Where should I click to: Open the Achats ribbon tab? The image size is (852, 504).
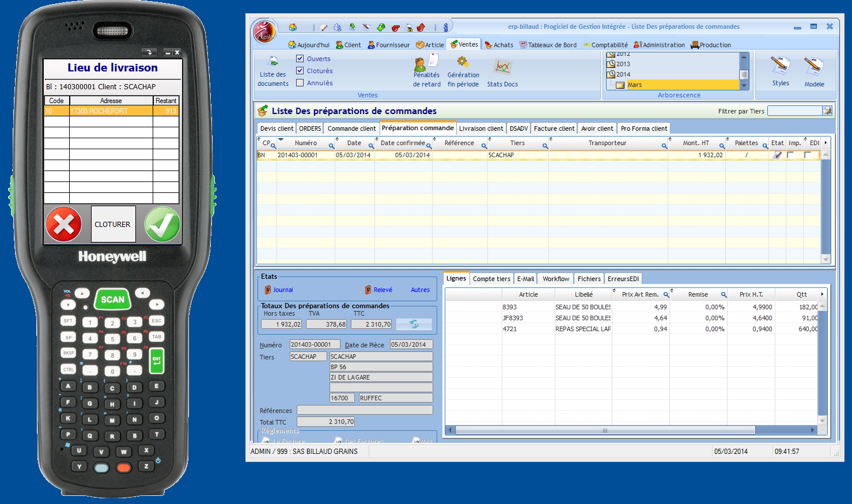(x=499, y=45)
